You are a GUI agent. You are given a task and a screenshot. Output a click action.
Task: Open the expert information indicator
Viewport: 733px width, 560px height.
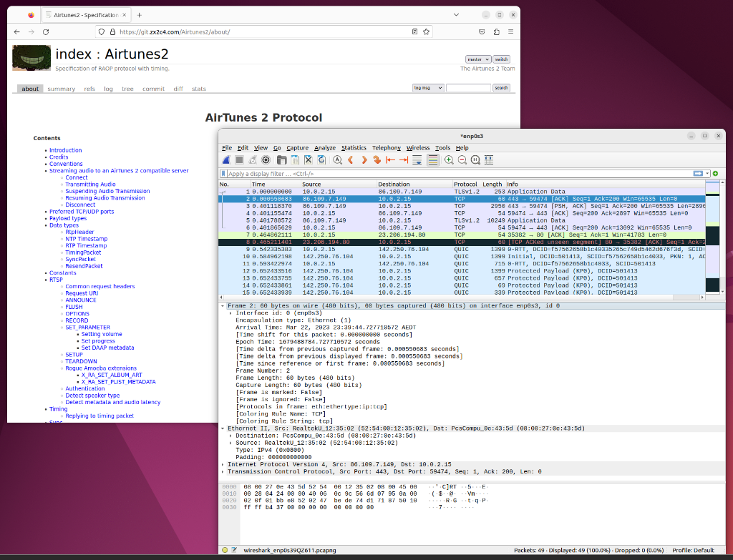[224, 551]
